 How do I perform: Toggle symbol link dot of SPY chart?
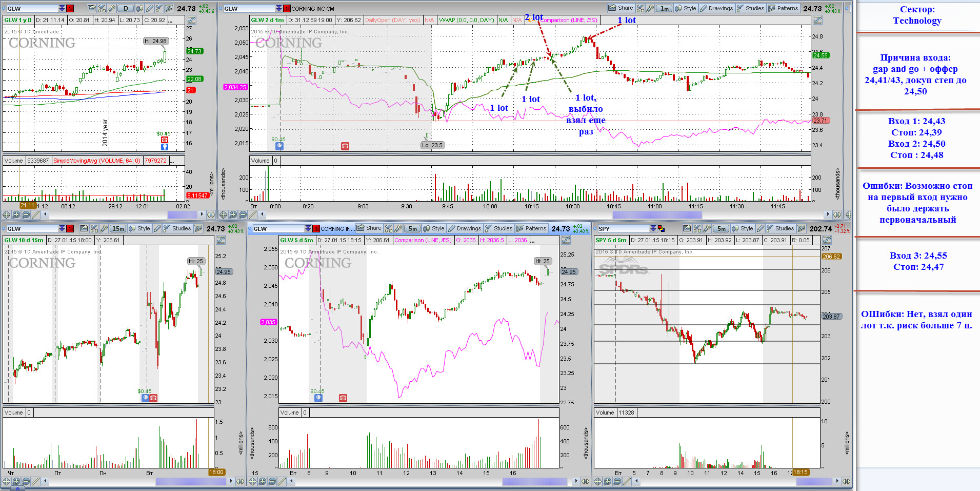point(595,228)
